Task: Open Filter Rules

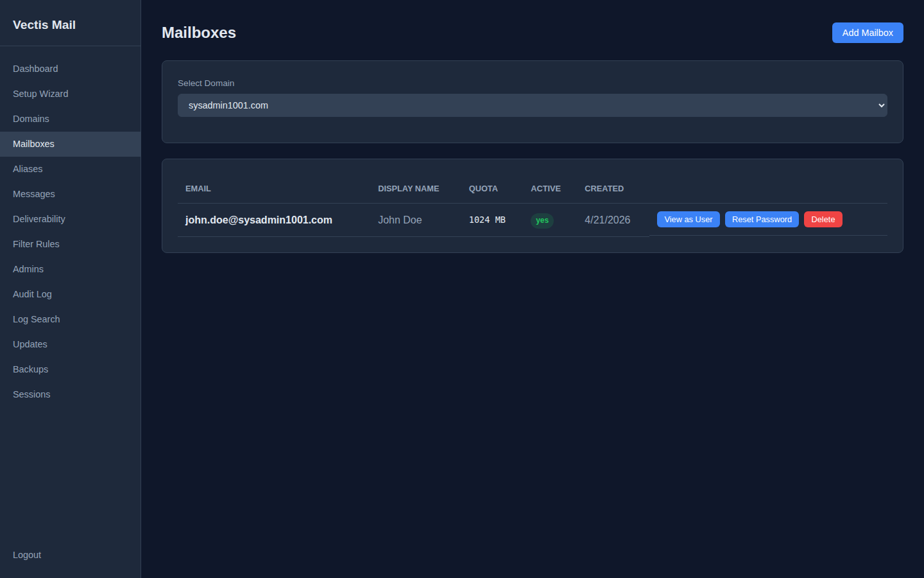Action: pyautogui.click(x=70, y=244)
